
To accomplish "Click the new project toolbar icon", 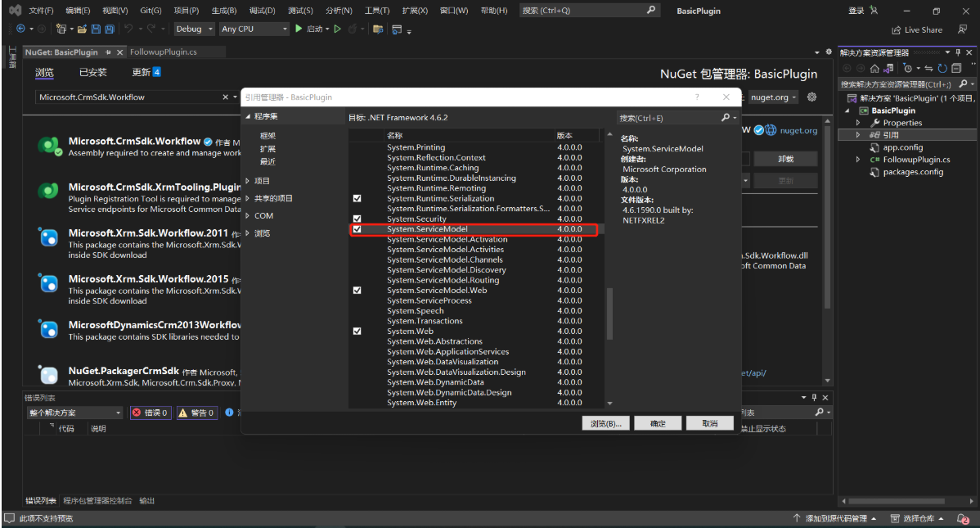I will [61, 29].
